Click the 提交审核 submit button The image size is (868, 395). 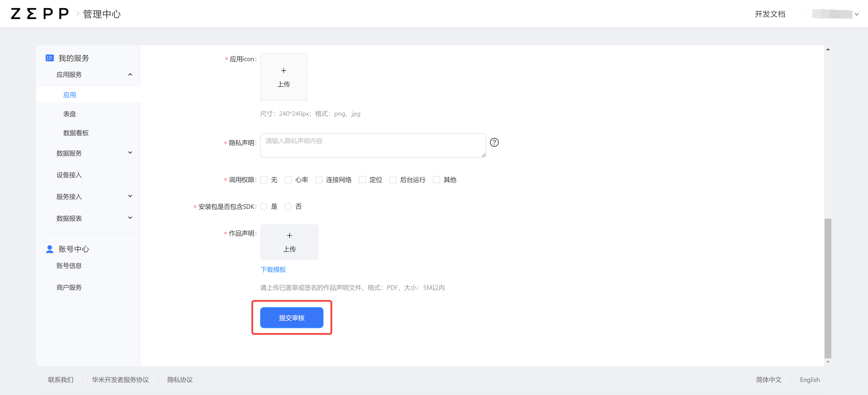[x=292, y=317]
